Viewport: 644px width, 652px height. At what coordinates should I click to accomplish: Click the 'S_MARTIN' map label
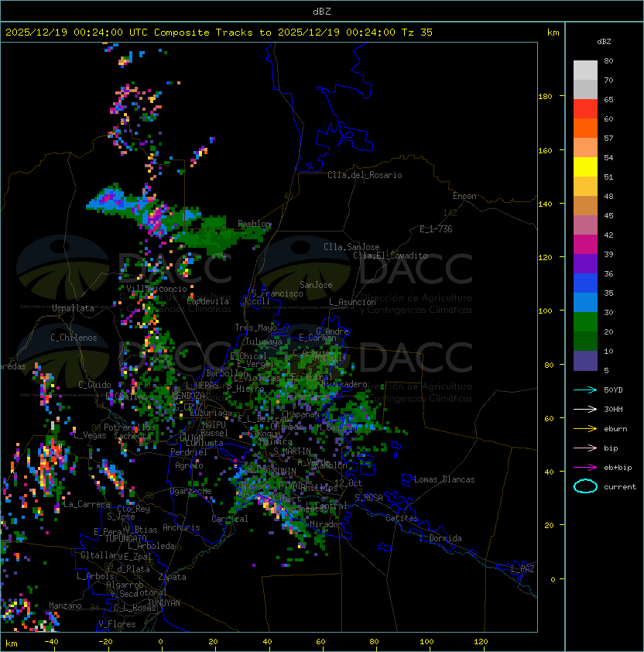292,451
